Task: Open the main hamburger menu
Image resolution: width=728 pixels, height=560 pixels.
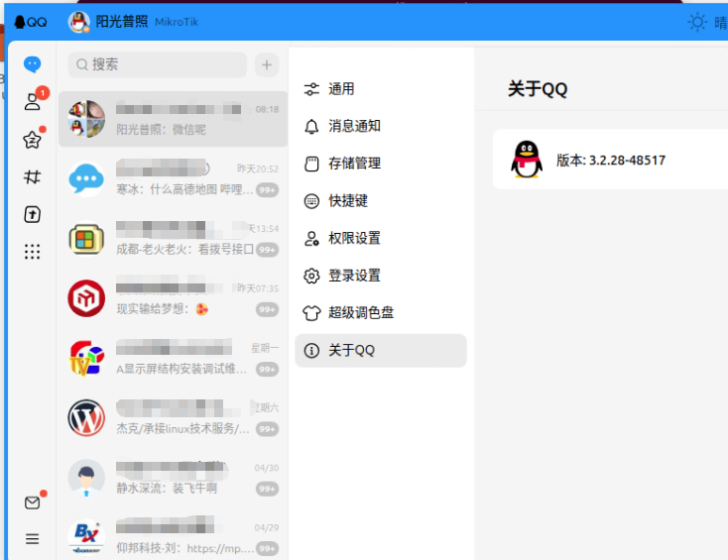Action: point(32,538)
